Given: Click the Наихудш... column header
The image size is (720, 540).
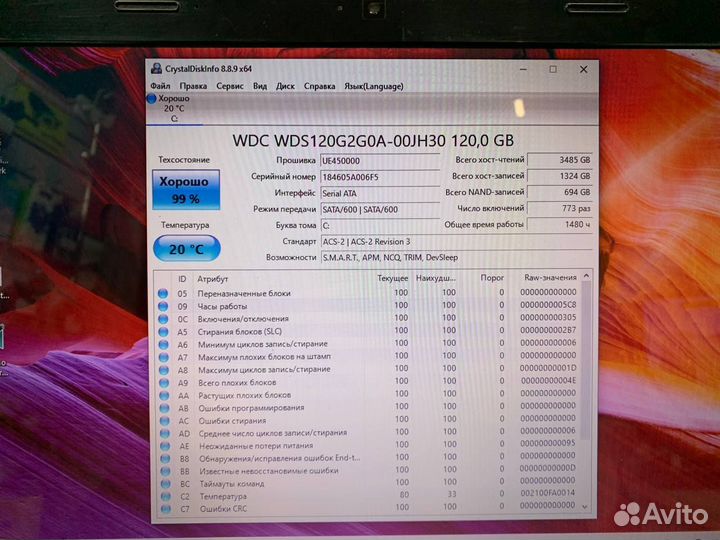Looking at the screenshot, I should [436, 278].
